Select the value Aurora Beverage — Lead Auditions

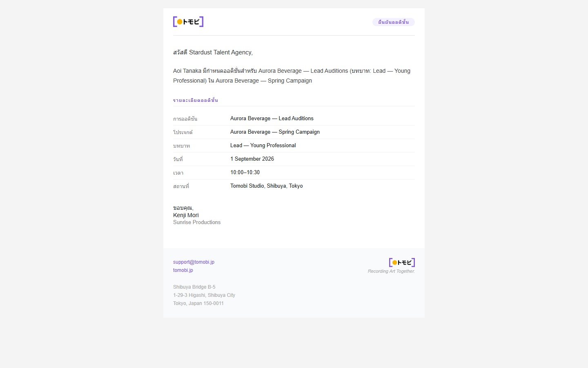click(272, 119)
